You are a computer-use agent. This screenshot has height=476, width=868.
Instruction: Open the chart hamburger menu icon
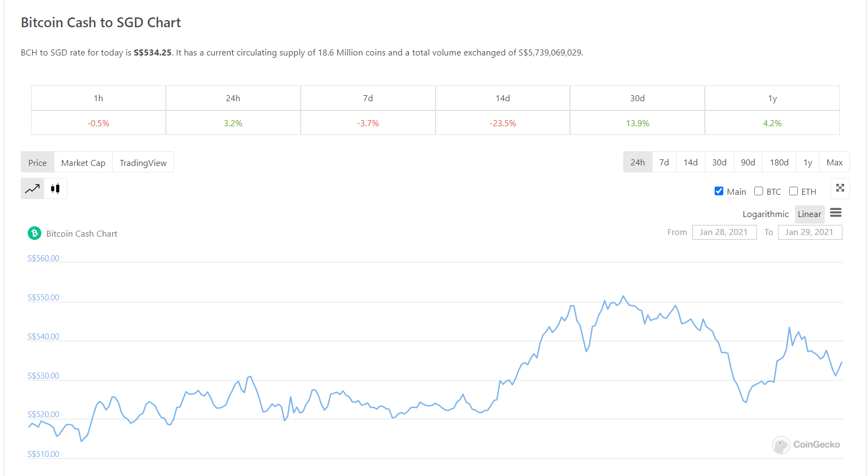coord(836,213)
